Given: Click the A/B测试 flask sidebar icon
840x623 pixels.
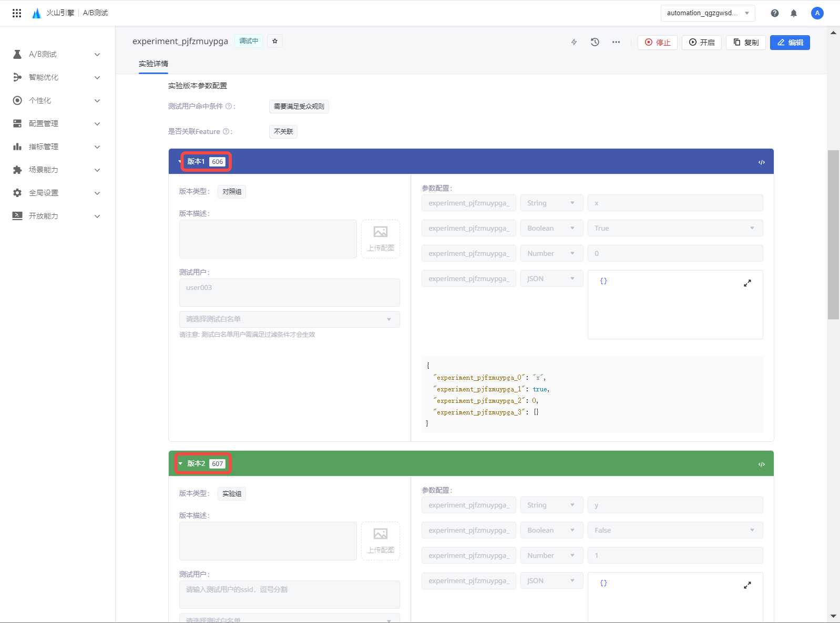Looking at the screenshot, I should [x=17, y=54].
